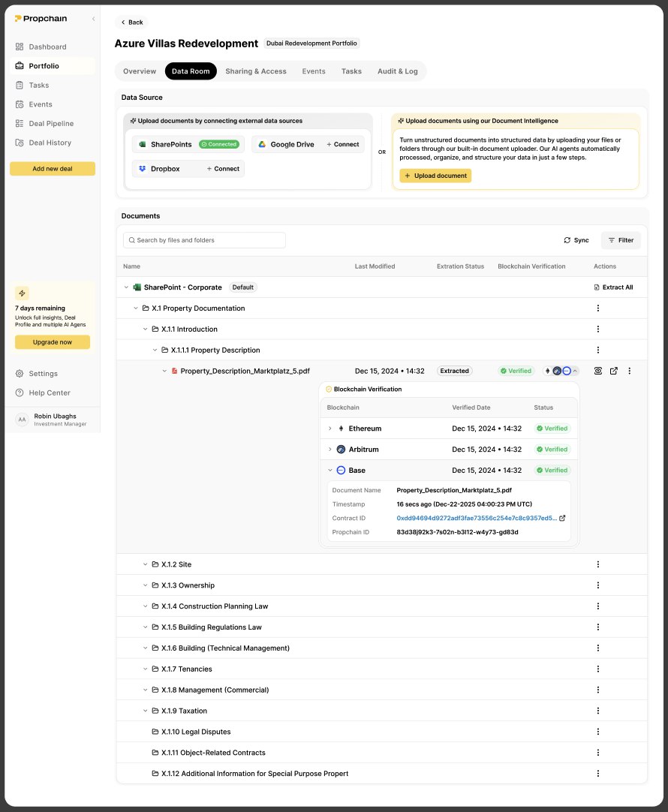Viewport: 668px width, 812px height.
Task: Click Extract All for SharePoint - Corporate
Action: (x=613, y=287)
